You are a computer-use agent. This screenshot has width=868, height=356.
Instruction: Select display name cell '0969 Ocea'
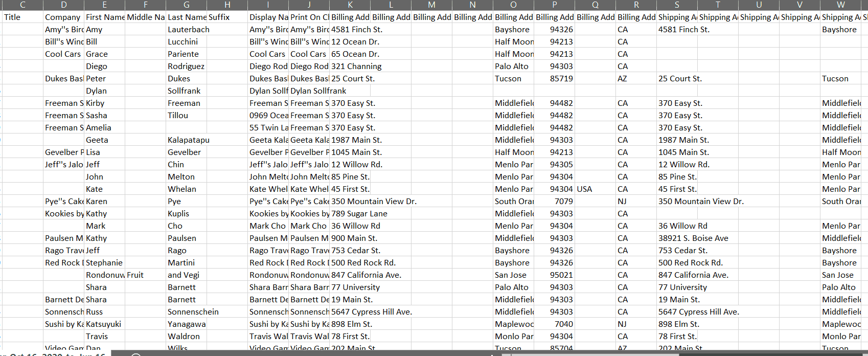[x=268, y=115]
